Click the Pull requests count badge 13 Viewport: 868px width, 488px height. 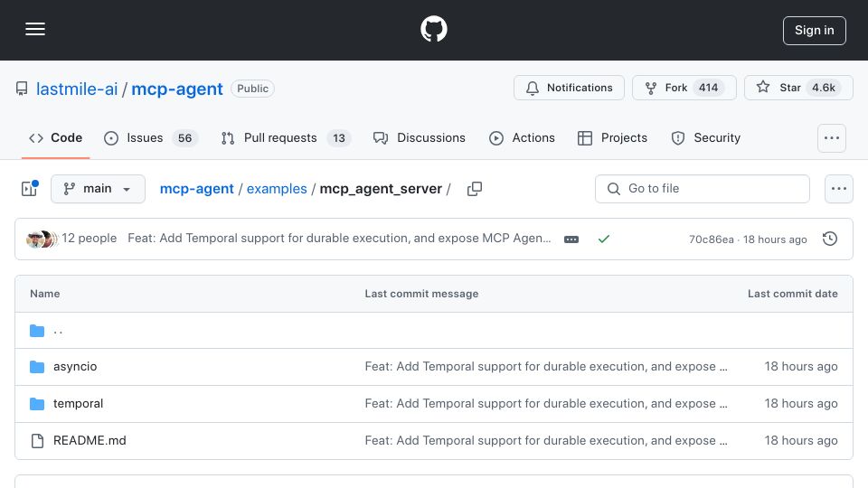coord(339,138)
